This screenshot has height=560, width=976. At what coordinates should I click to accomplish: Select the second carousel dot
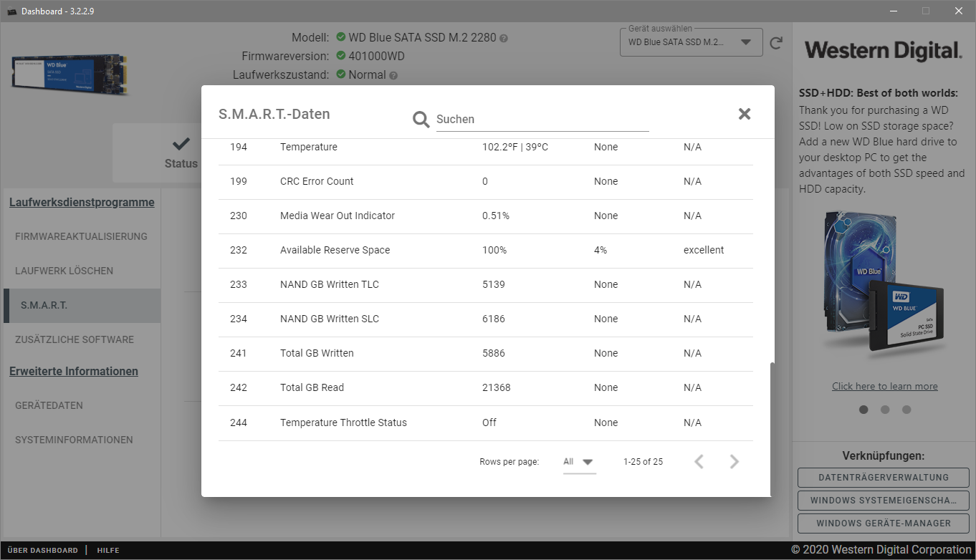point(885,410)
